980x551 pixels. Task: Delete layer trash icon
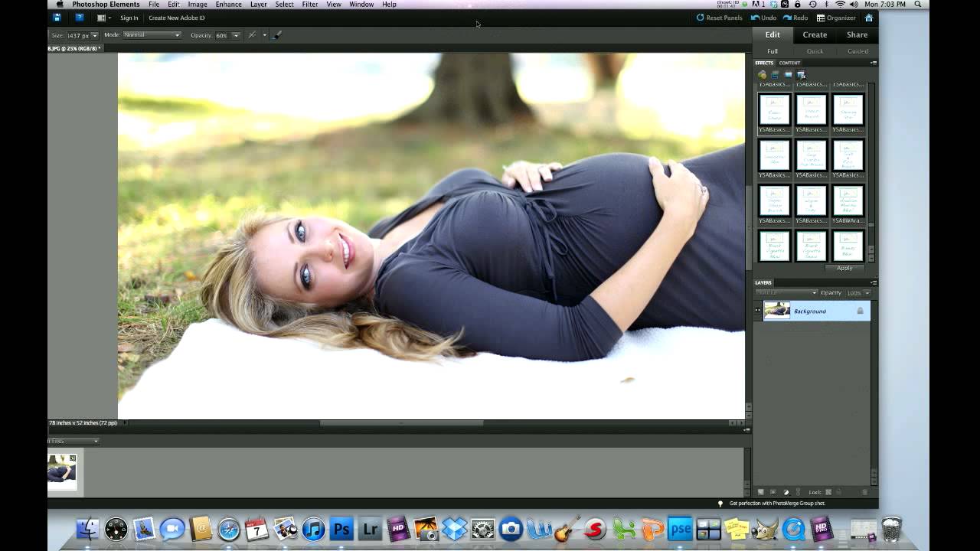(865, 492)
